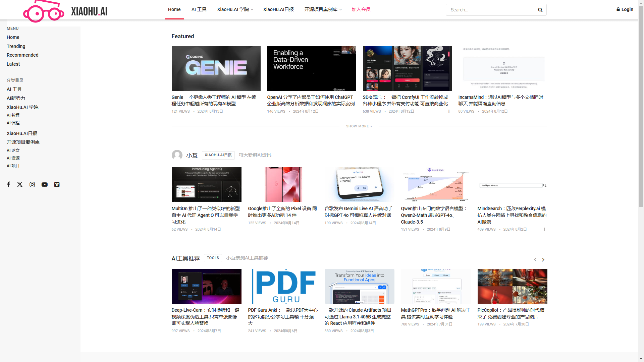
Task: Open Home in the sidebar menu
Action: click(13, 37)
